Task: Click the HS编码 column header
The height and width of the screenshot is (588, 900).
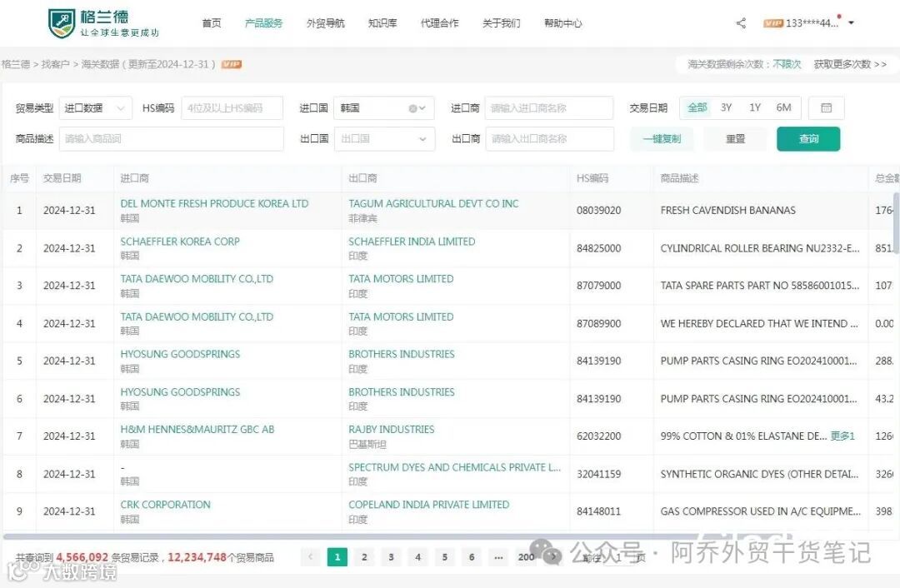Action: click(x=592, y=178)
